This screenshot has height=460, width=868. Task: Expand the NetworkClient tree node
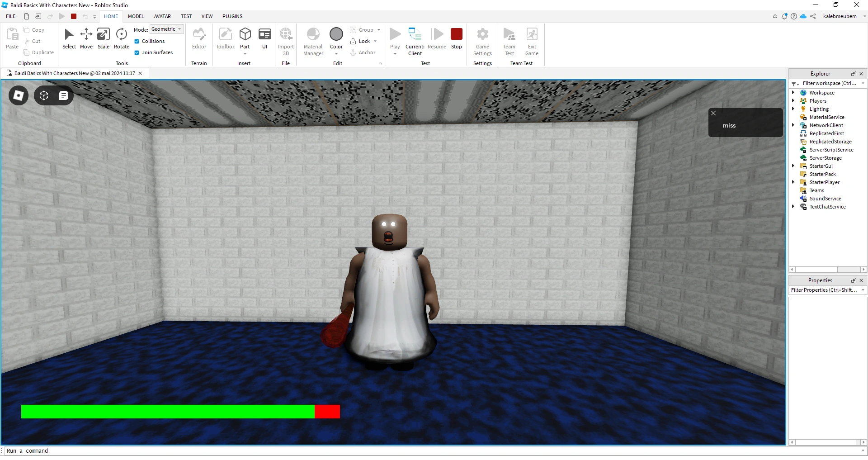point(793,125)
